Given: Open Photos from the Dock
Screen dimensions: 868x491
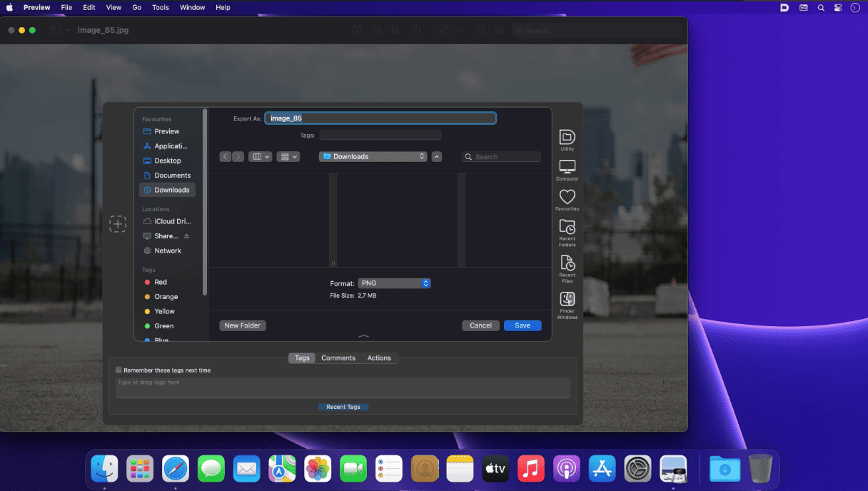Looking at the screenshot, I should point(318,469).
